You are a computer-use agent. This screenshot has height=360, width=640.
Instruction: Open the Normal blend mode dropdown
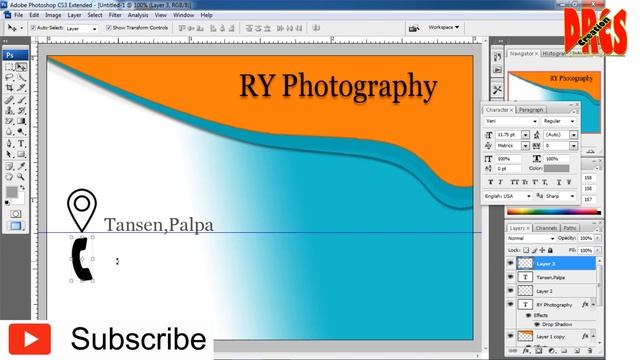click(531, 238)
